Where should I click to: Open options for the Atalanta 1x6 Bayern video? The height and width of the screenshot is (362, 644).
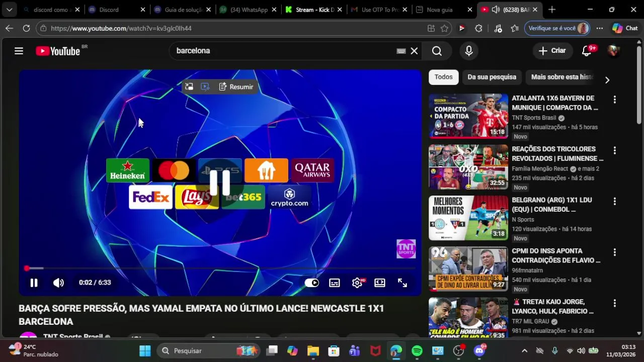point(614,100)
